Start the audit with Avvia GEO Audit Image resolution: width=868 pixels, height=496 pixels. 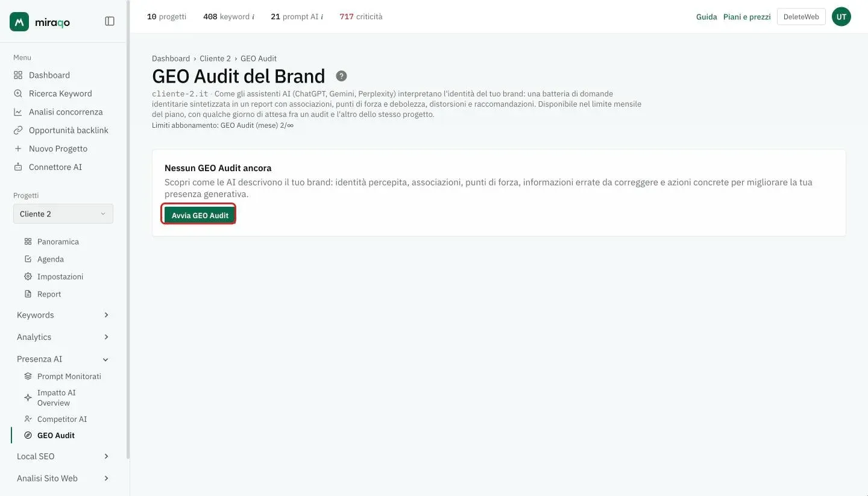pos(200,215)
